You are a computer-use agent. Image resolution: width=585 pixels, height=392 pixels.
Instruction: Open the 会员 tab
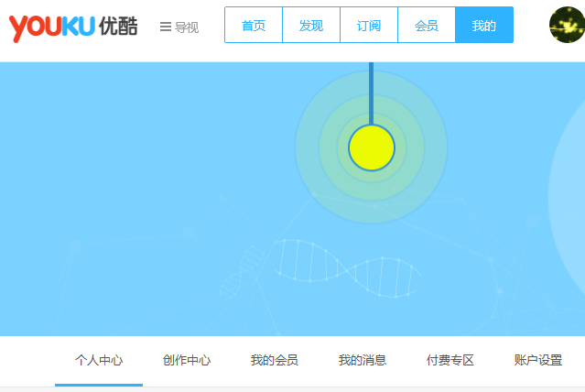pos(427,25)
